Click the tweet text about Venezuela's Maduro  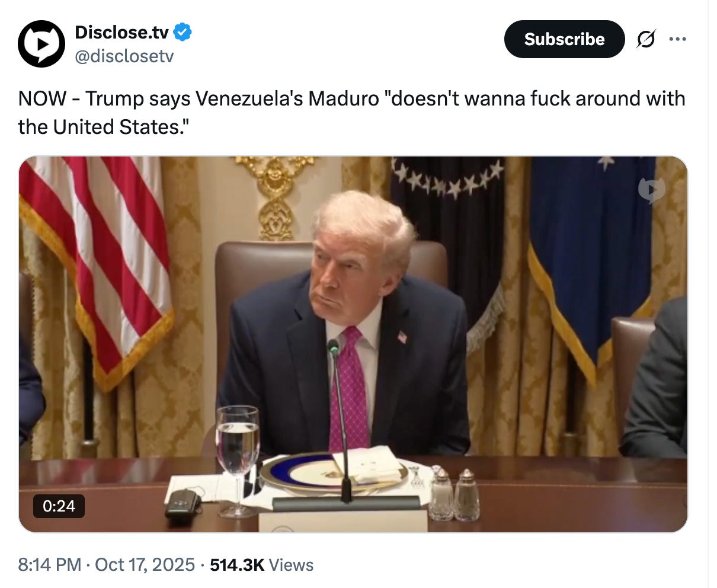pyautogui.click(x=351, y=113)
